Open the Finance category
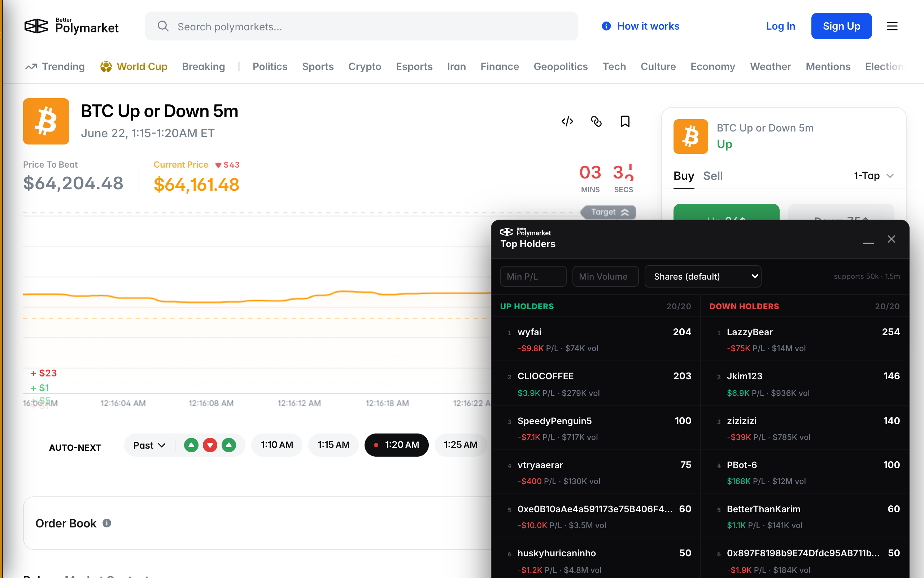Viewport: 924px width, 578px height. (500, 66)
